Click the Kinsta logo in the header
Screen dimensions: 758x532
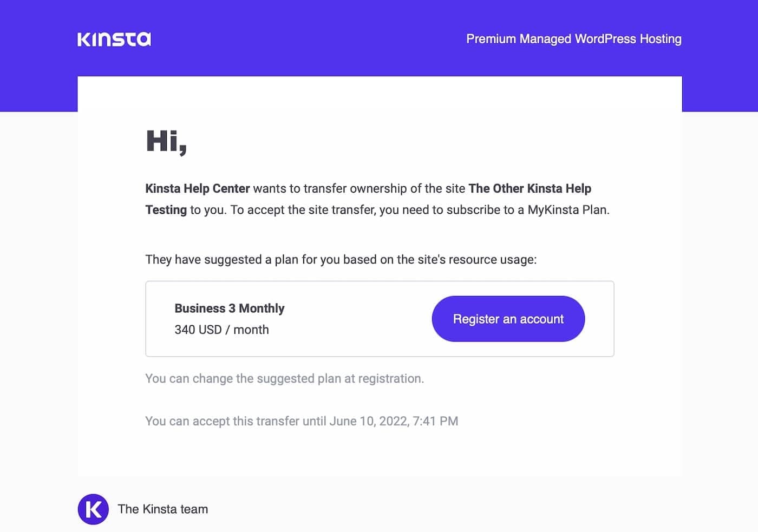[x=114, y=38]
